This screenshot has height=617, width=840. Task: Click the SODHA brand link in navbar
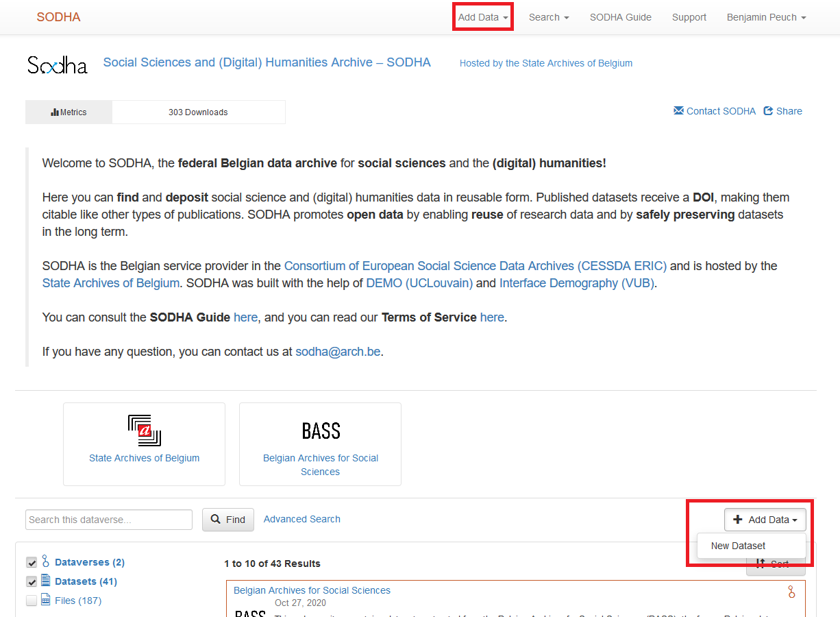(x=59, y=17)
